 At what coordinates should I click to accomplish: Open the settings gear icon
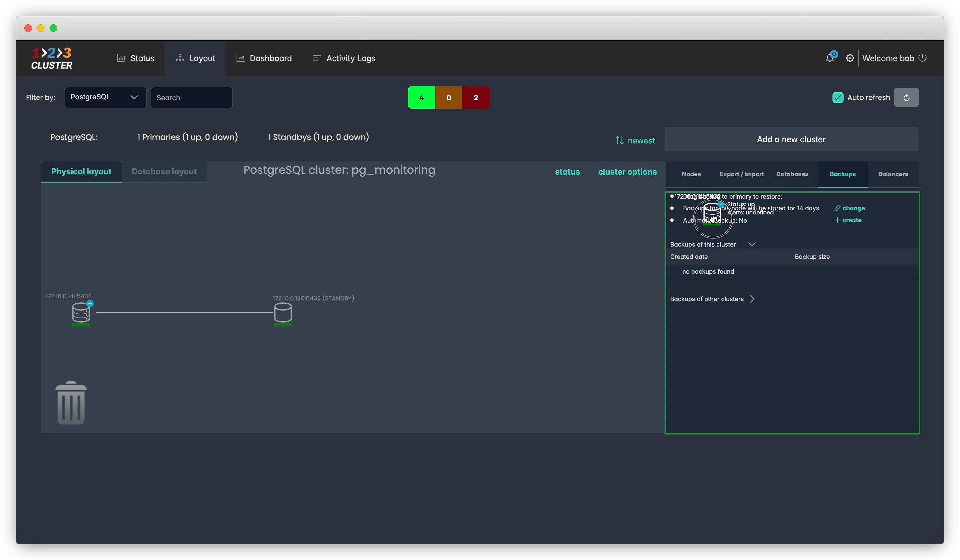coord(850,58)
